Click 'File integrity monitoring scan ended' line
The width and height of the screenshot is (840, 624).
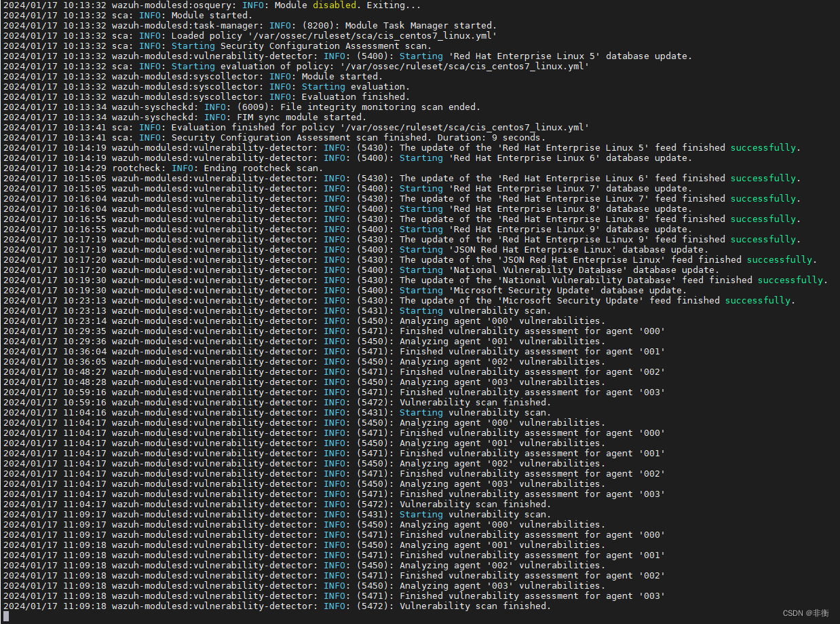click(x=242, y=107)
